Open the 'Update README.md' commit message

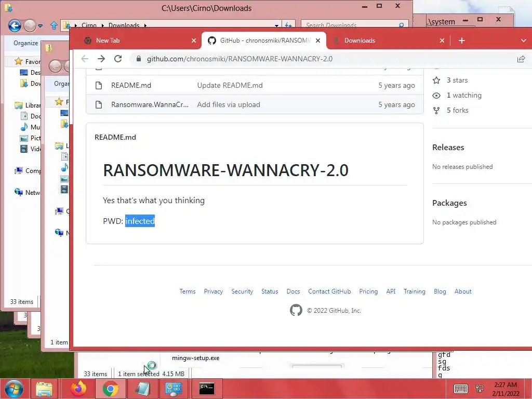[230, 85]
